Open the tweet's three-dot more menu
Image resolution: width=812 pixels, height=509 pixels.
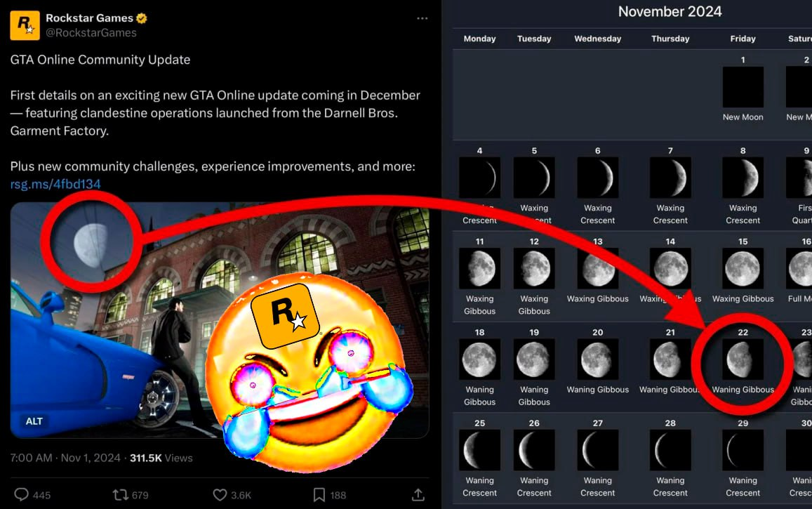422,18
